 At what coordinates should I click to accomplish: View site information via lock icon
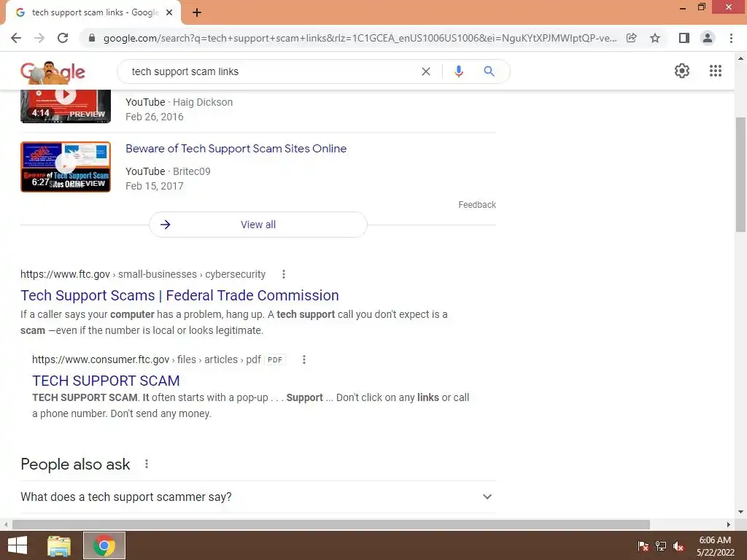[x=92, y=38]
